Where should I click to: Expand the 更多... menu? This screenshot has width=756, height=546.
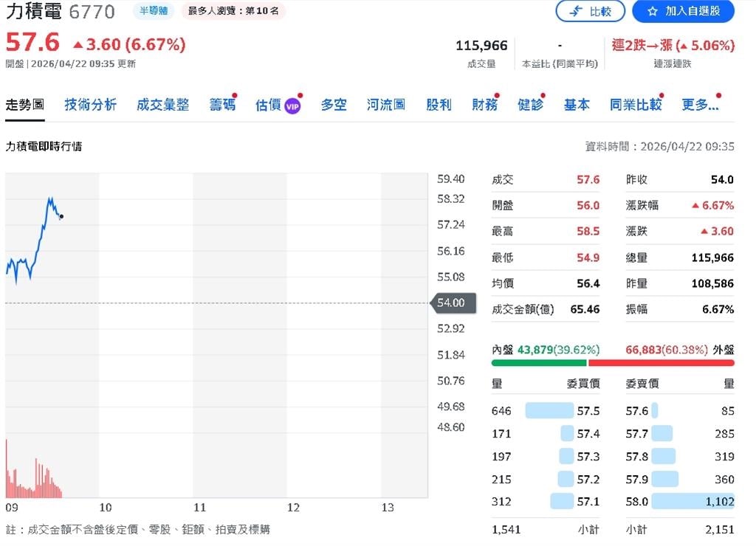point(701,104)
